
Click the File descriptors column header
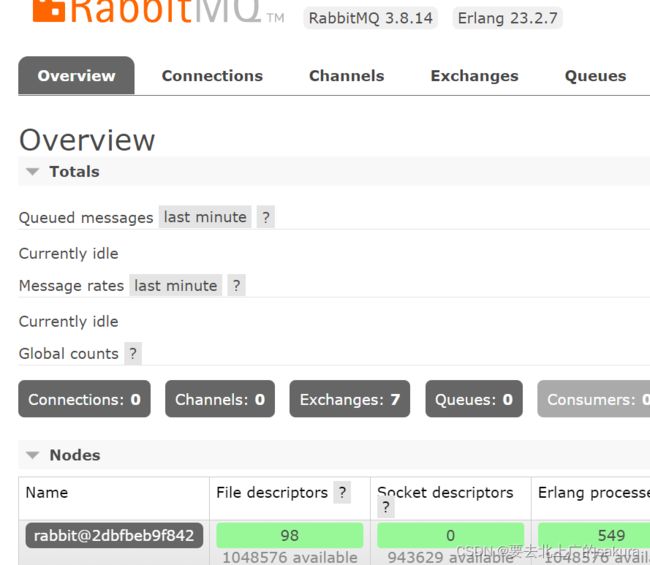click(x=272, y=492)
